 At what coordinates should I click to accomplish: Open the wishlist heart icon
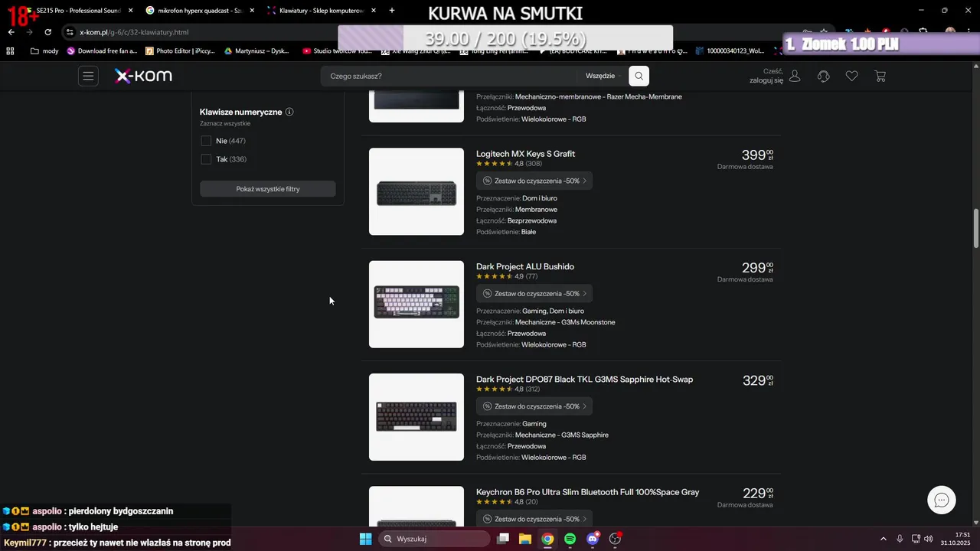tap(851, 76)
